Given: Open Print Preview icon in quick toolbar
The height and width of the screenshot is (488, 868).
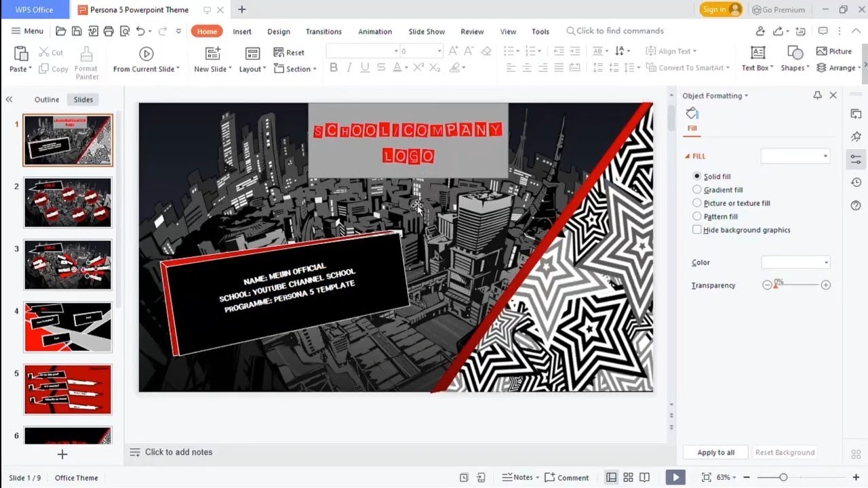Looking at the screenshot, I should tap(125, 31).
